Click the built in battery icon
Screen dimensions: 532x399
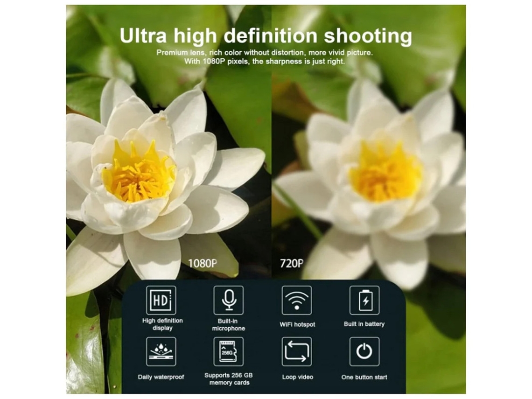click(x=365, y=300)
